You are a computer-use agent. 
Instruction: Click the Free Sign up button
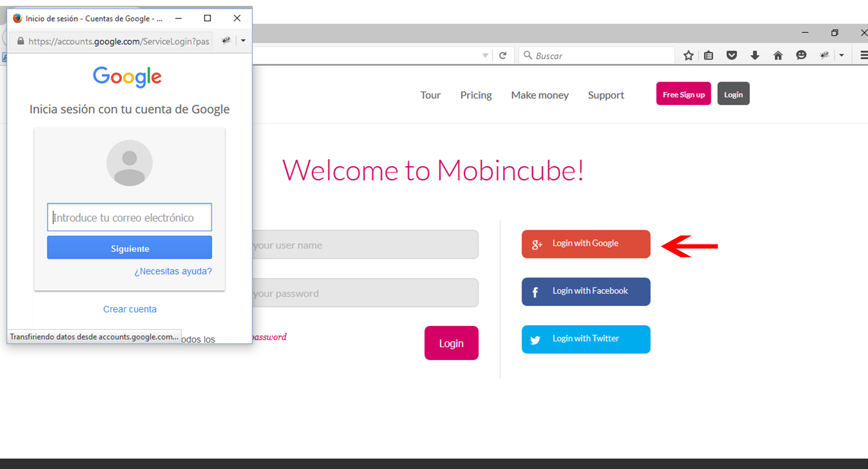683,94
